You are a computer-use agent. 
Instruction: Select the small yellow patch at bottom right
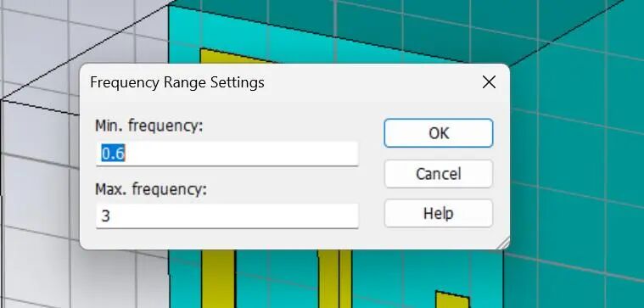(x=451, y=300)
